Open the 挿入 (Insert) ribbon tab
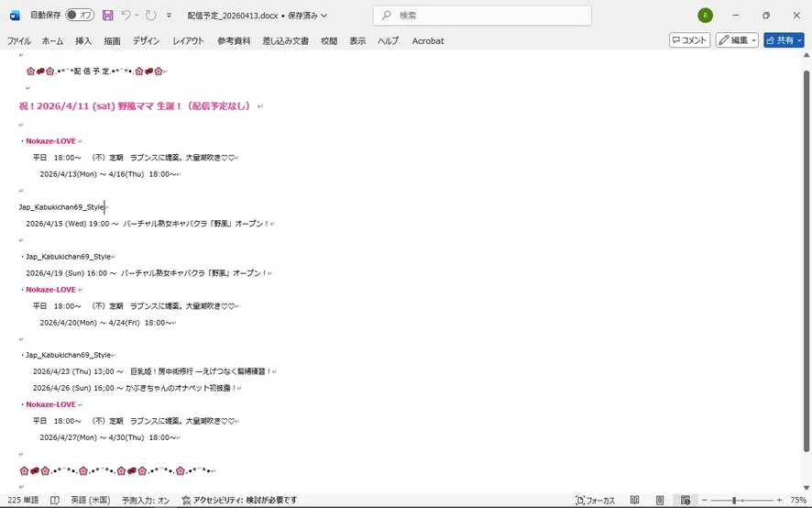Image resolution: width=812 pixels, height=508 pixels. click(x=83, y=41)
